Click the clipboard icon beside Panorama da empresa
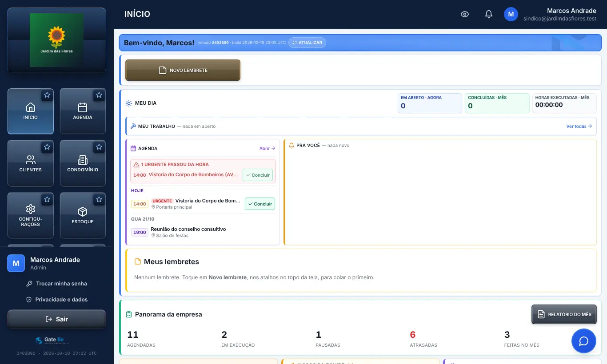The height and width of the screenshot is (364, 607). tap(129, 314)
